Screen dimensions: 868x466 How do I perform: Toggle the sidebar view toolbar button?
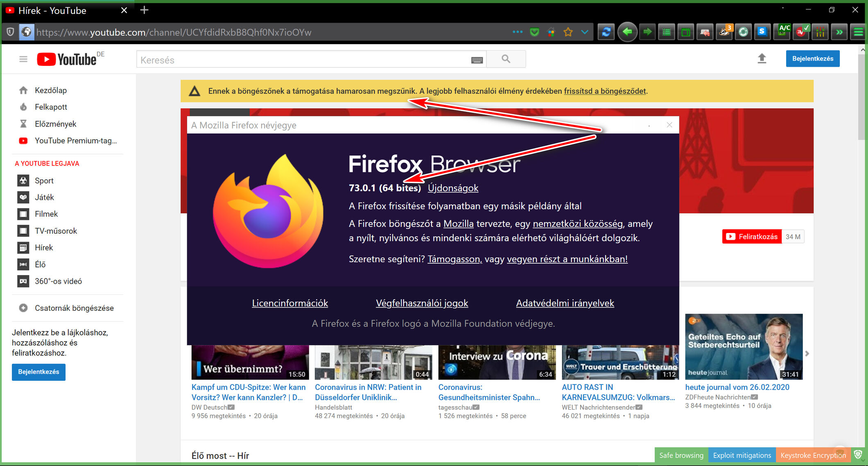coord(685,32)
